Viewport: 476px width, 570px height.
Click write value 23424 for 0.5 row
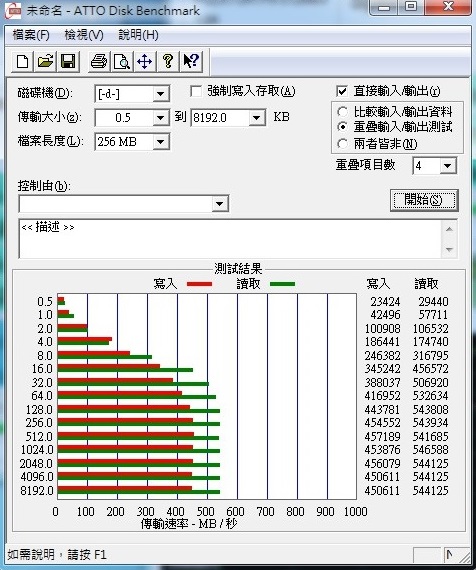click(385, 302)
